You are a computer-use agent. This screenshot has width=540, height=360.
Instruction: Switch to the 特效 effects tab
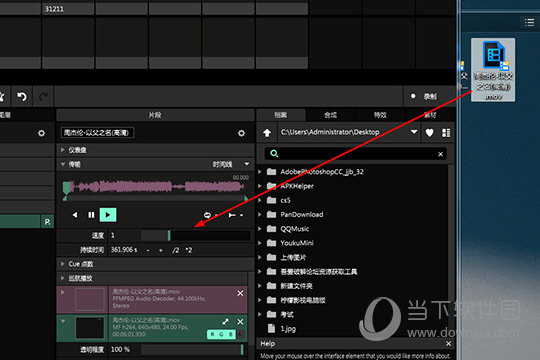click(380, 115)
